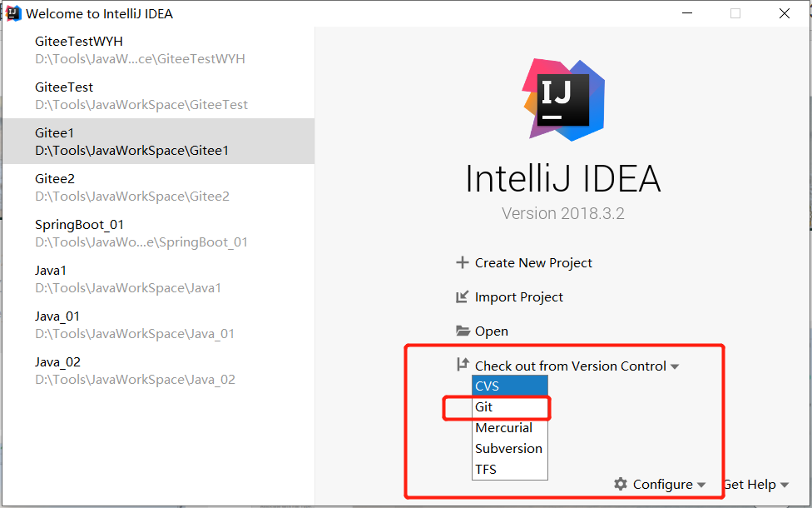
Task: Open recent project Java_02
Action: tap(158, 371)
